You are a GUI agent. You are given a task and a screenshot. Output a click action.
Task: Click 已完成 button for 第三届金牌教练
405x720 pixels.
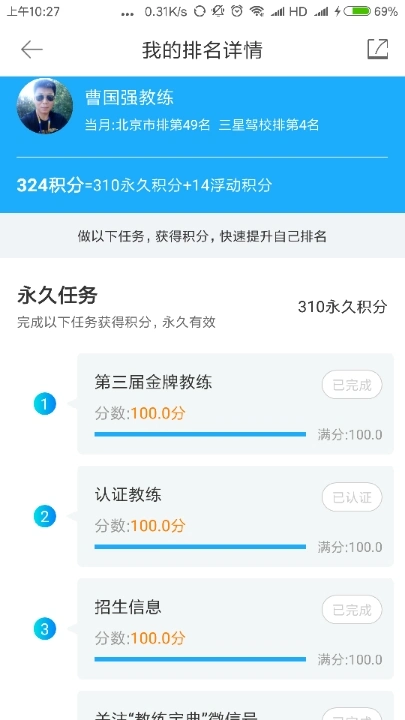[x=352, y=385]
